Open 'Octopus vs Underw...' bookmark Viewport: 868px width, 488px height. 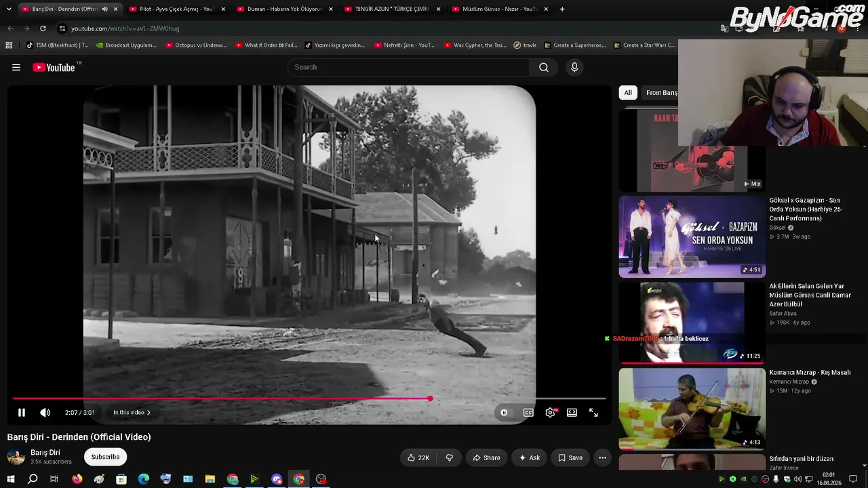(195, 45)
